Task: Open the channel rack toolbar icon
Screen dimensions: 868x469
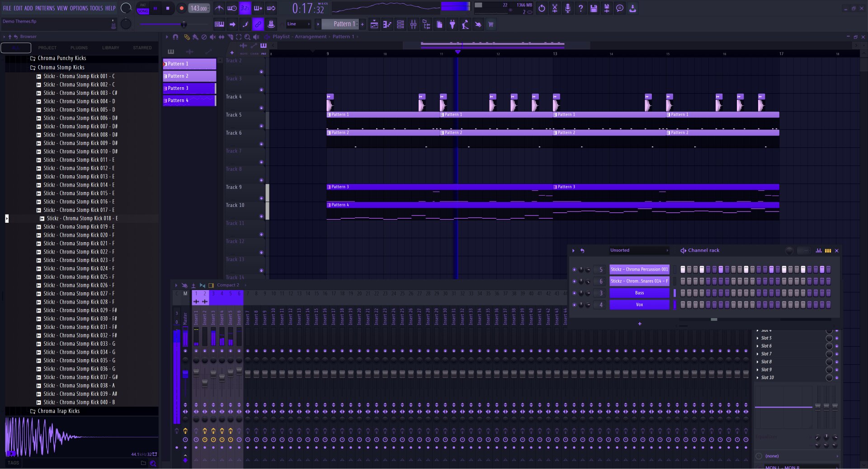Action: pyautogui.click(x=400, y=24)
